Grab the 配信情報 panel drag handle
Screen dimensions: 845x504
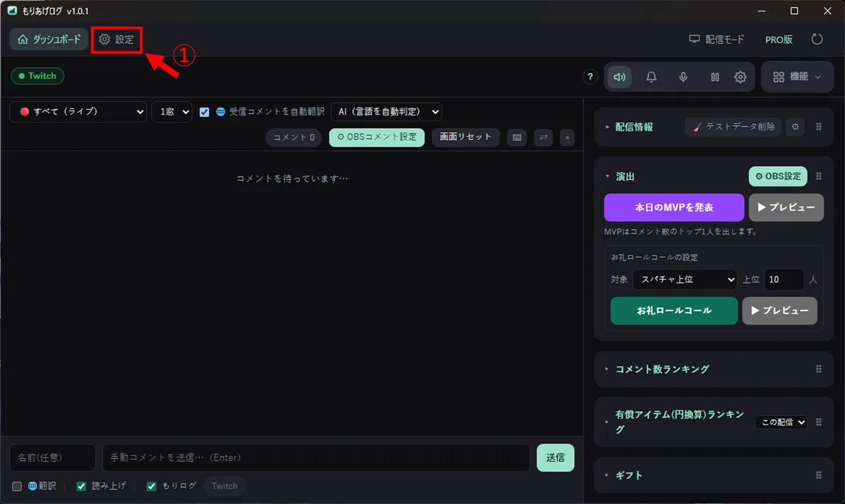point(819,127)
